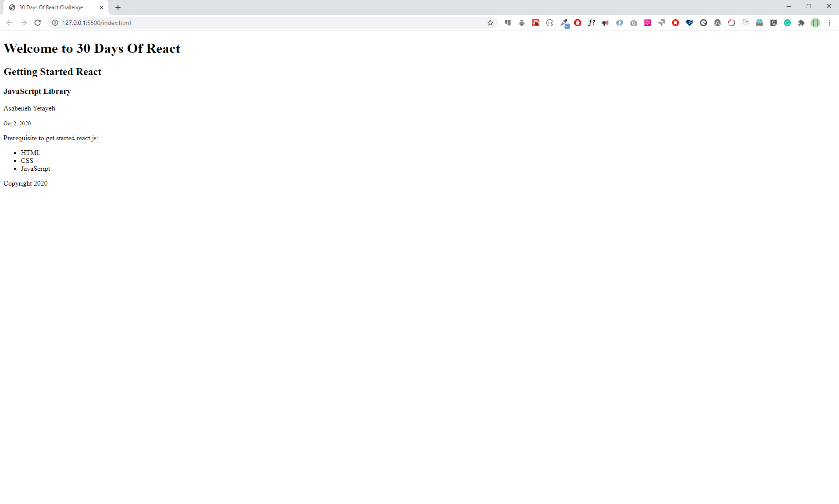Open a new tab with the plus button
This screenshot has height=504, width=839.
118,7
